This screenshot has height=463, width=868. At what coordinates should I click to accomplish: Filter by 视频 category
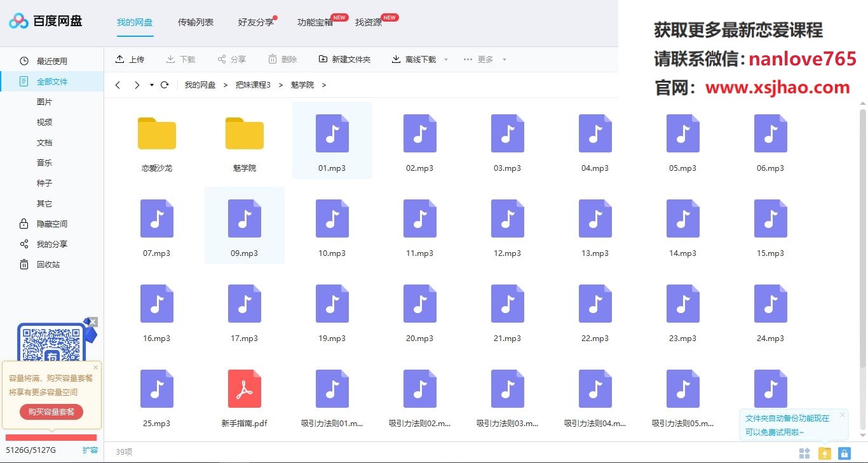click(x=44, y=122)
